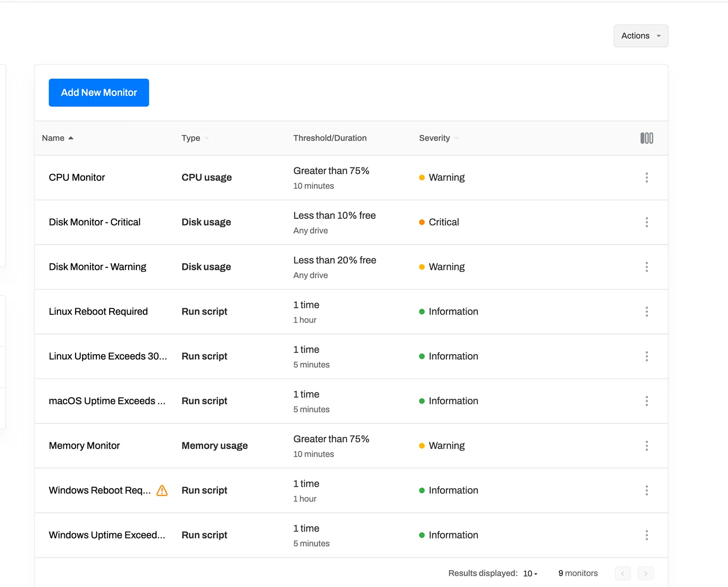
Task: Open row options for macOS Uptime Exceeds
Action: [x=646, y=401]
